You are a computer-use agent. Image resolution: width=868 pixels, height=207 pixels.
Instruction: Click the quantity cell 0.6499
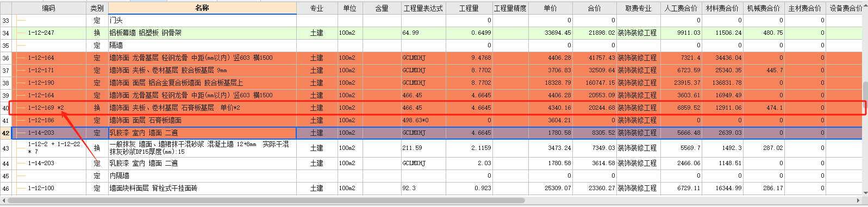click(x=469, y=33)
